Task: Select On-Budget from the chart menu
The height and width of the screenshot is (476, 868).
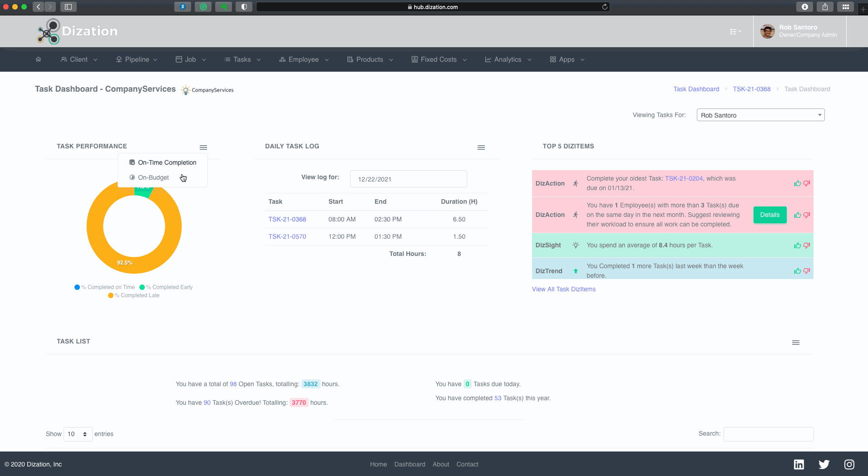Action: click(153, 177)
